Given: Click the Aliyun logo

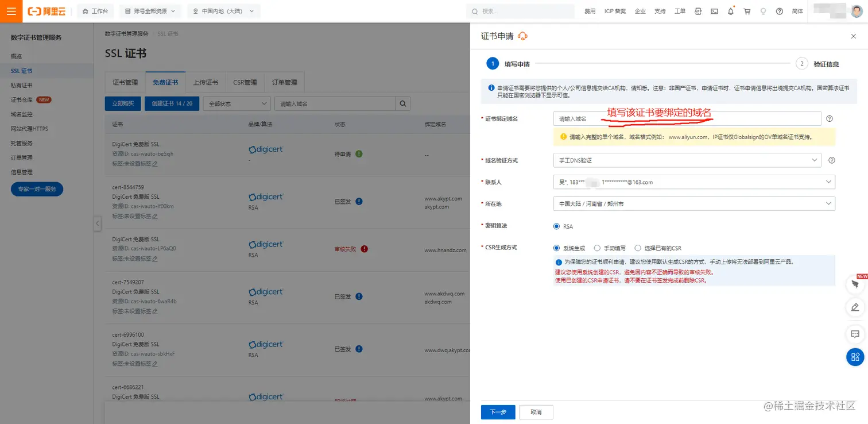Looking at the screenshot, I should pyautogui.click(x=47, y=11).
